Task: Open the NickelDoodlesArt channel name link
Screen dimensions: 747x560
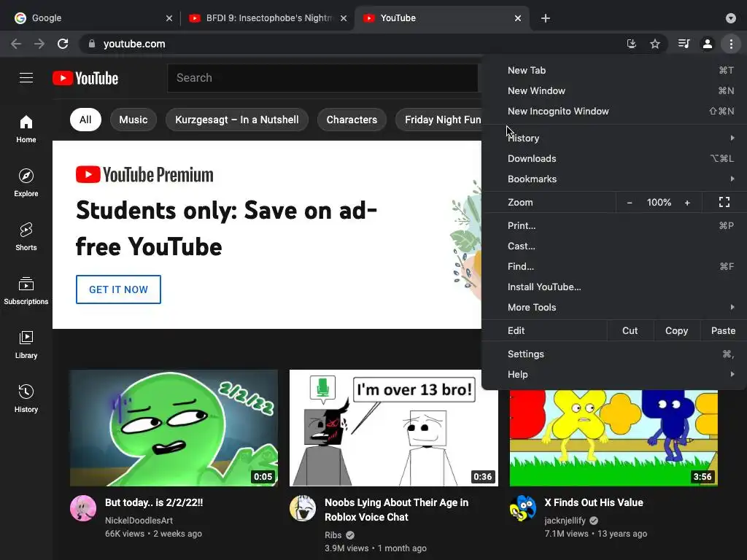Action: click(x=139, y=521)
